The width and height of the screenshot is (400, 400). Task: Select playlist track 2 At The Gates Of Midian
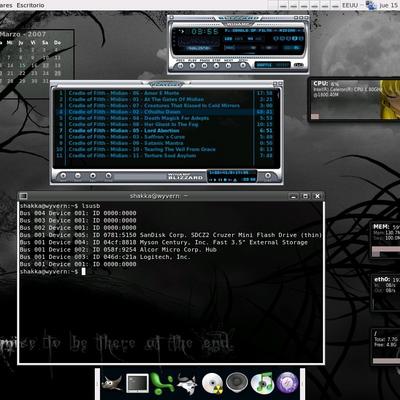tap(165, 99)
